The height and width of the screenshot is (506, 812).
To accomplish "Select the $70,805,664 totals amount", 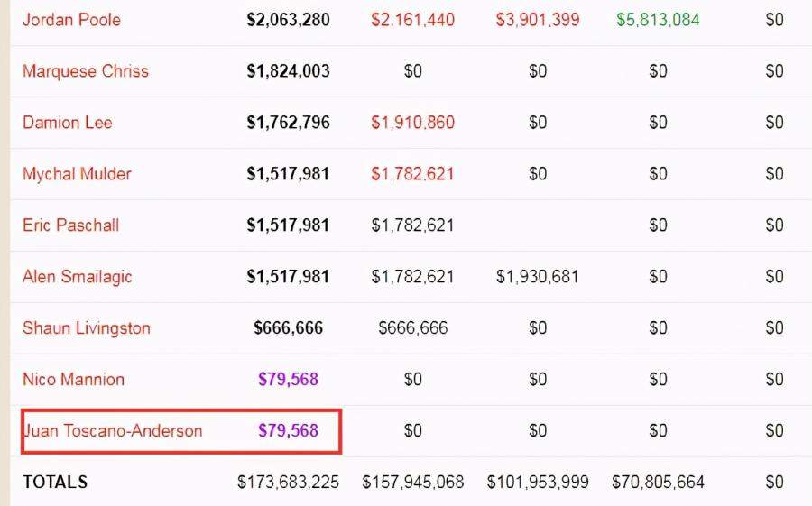I will [658, 483].
